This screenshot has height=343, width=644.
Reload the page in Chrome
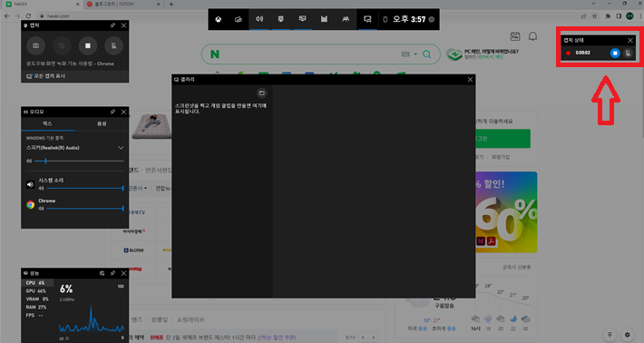coord(28,16)
